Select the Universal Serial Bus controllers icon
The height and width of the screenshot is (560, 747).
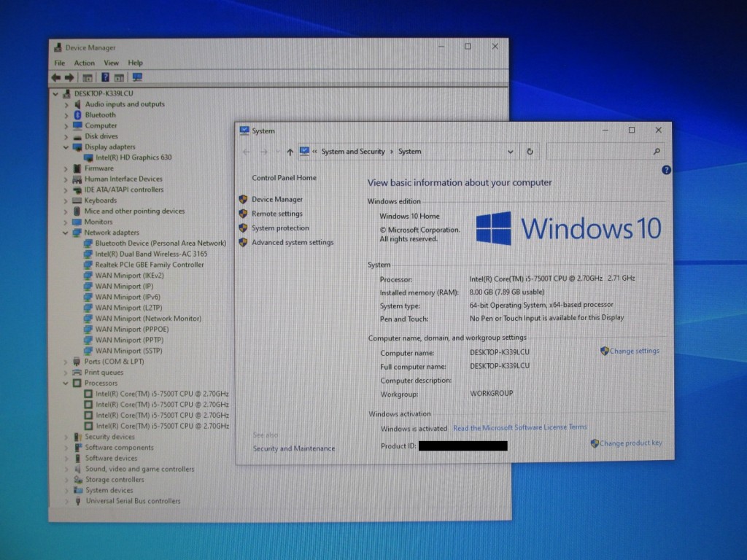click(78, 501)
